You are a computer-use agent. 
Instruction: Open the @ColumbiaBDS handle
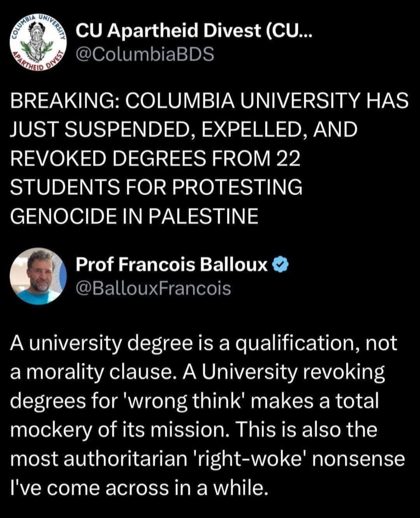(145, 55)
